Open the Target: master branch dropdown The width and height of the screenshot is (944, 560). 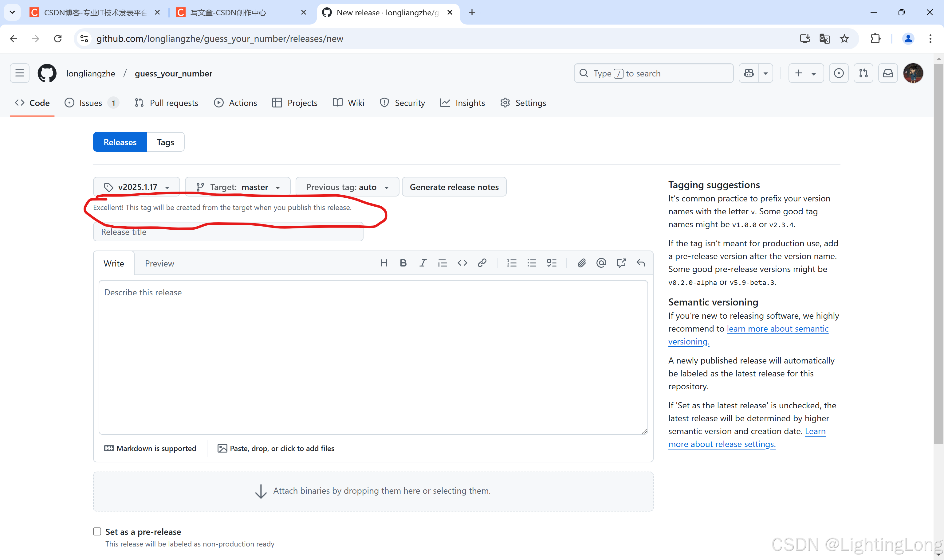point(238,187)
